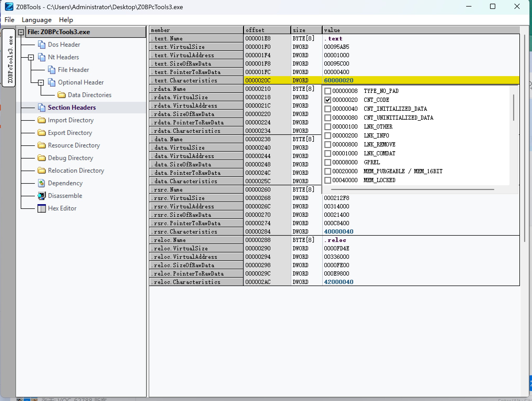Collapse the Nt Headers tree node
The image size is (532, 401).
pos(31,57)
